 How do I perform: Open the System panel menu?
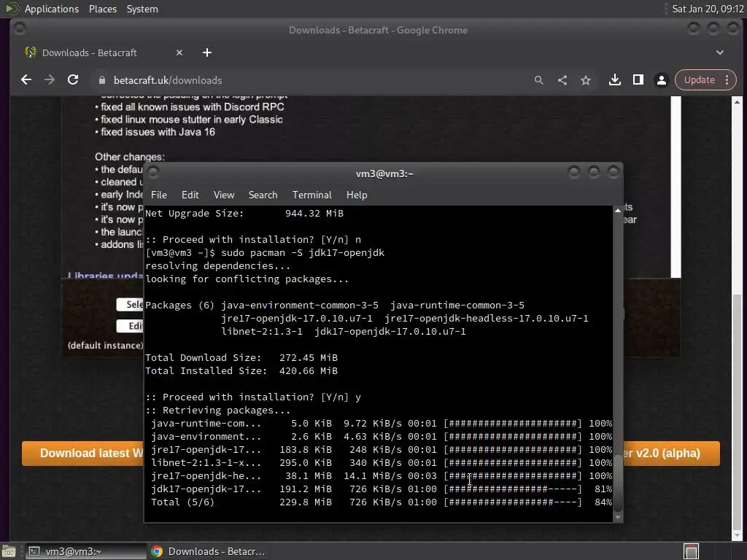pyautogui.click(x=142, y=9)
